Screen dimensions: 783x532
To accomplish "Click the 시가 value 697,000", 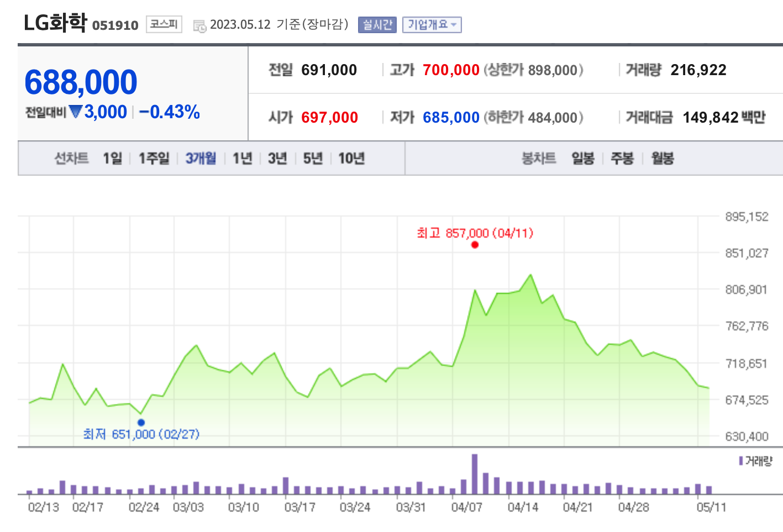I will [x=329, y=118].
